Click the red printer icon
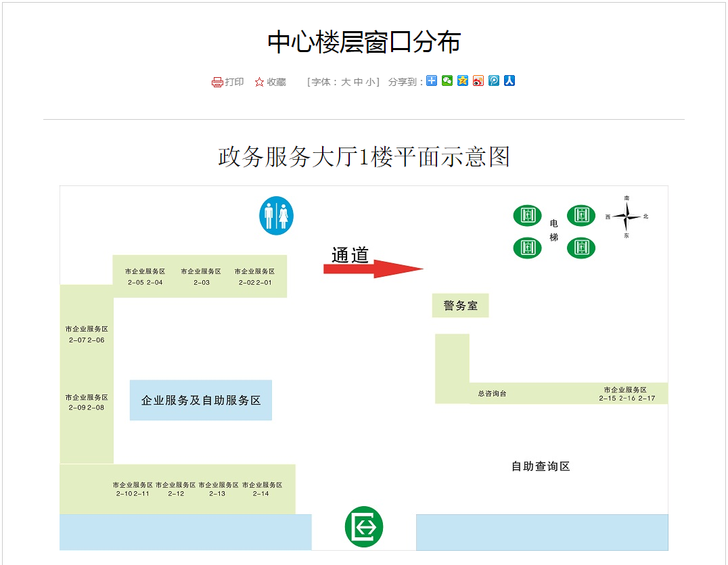This screenshot has width=728, height=565. (x=217, y=82)
